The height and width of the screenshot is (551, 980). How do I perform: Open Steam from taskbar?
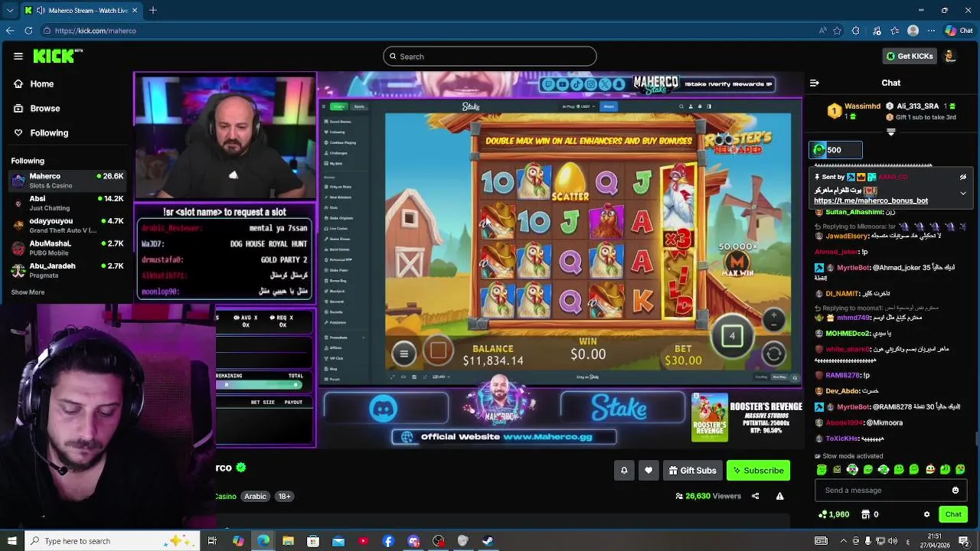(x=488, y=541)
